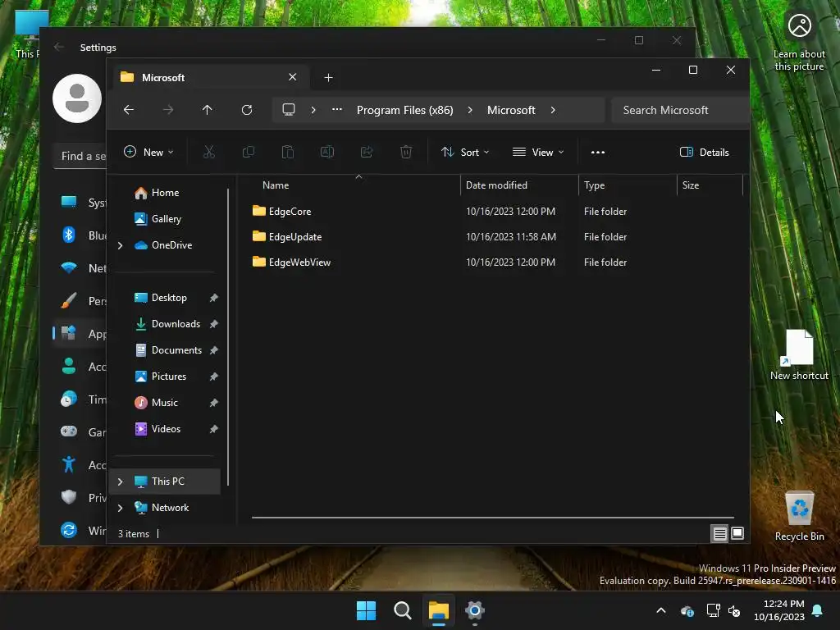Click the chevron after Program Files (x86)
This screenshot has height=630, width=840.
tap(470, 110)
